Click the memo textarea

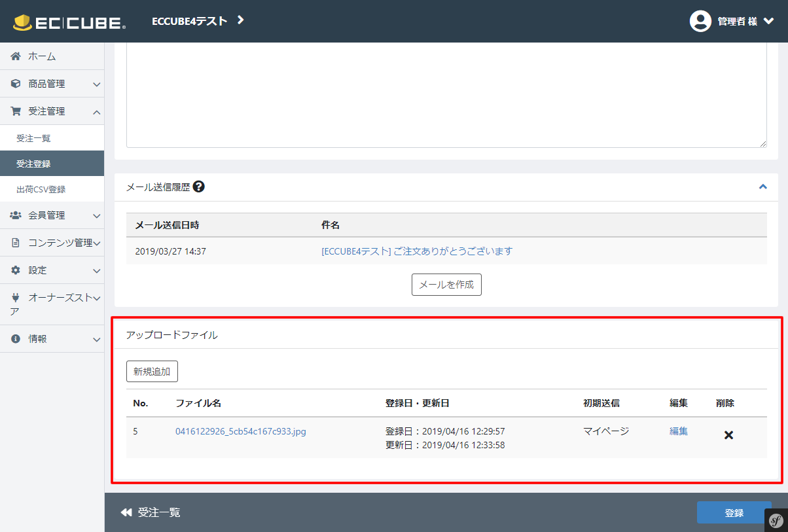click(x=446, y=95)
